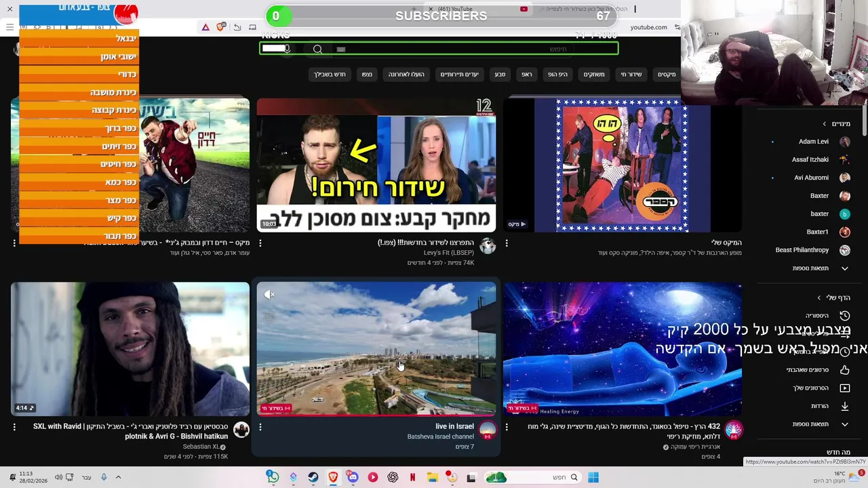Open options menu for SXL with Ravid video
The height and width of the screenshot is (488, 868).
click(x=14, y=427)
